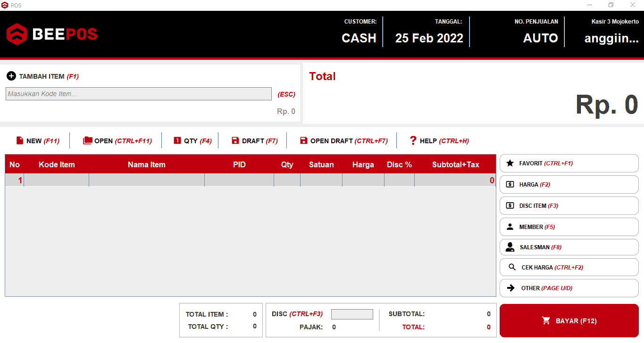Viewport: 644px width, 343px height.
Task: Open the Harga (F2) price button
Action: pyautogui.click(x=569, y=185)
